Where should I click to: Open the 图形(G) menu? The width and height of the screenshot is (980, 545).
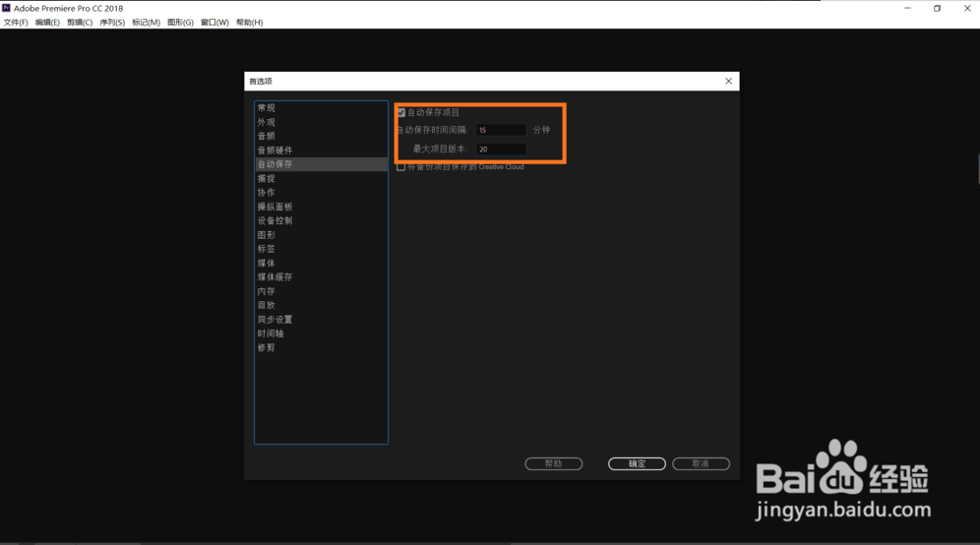click(x=181, y=23)
